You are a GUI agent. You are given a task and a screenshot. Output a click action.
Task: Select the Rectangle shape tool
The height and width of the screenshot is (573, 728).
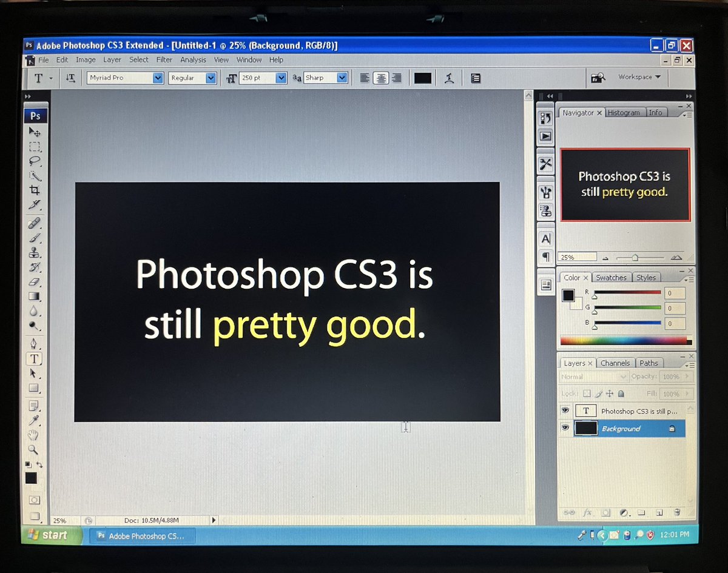[x=35, y=387]
